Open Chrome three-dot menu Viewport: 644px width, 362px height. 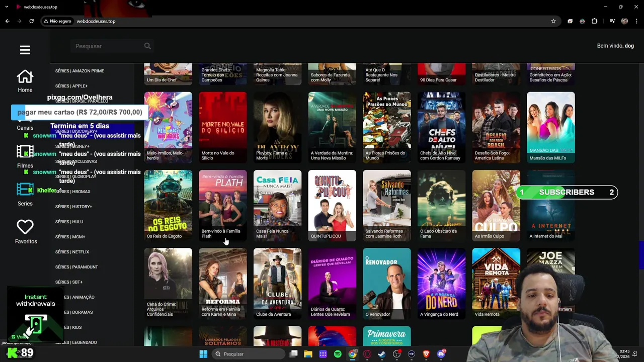[637, 21]
